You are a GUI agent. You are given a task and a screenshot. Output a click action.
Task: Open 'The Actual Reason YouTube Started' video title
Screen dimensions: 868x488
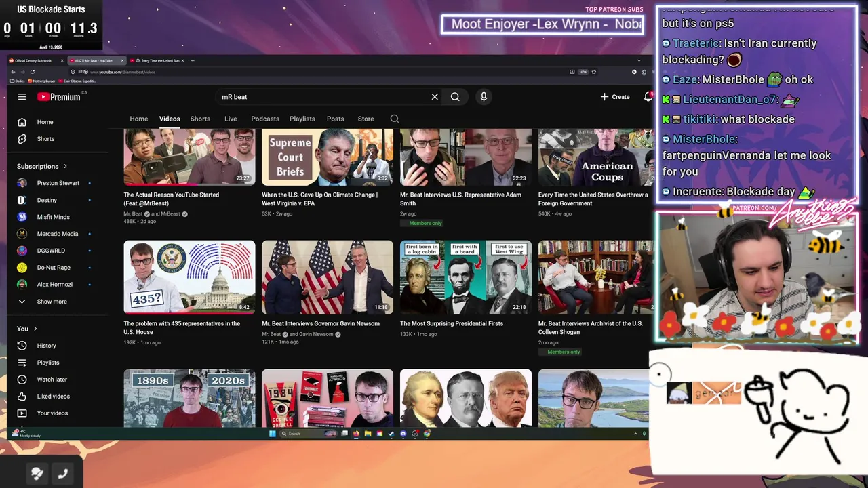click(172, 199)
